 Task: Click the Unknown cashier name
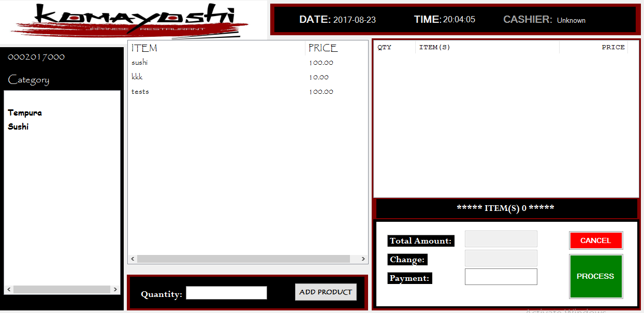point(571,21)
